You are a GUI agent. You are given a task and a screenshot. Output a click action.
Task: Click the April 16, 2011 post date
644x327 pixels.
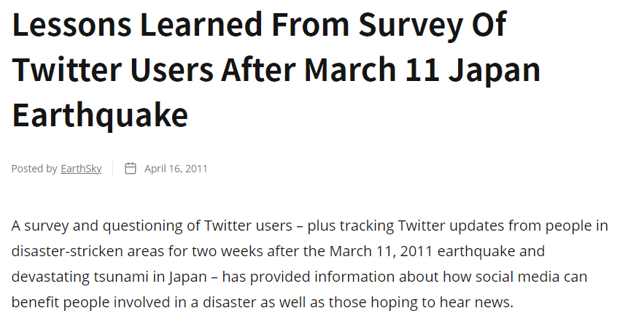point(176,169)
